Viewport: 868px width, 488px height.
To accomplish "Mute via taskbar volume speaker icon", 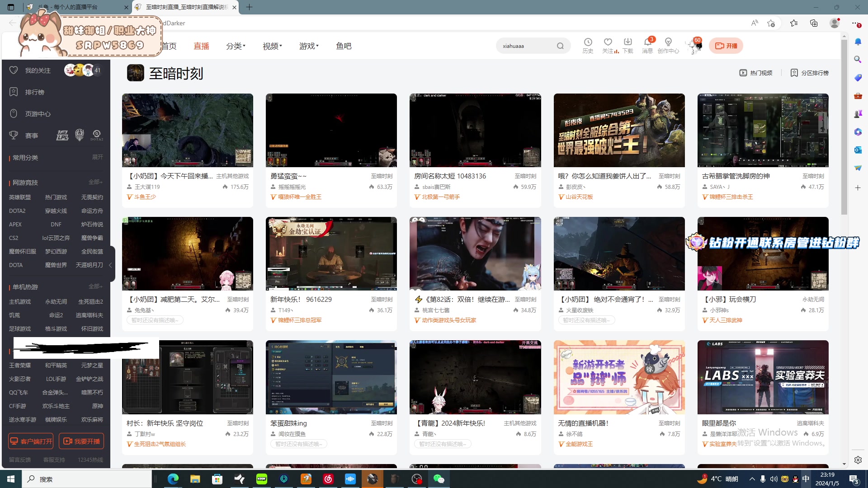I will pos(774,479).
